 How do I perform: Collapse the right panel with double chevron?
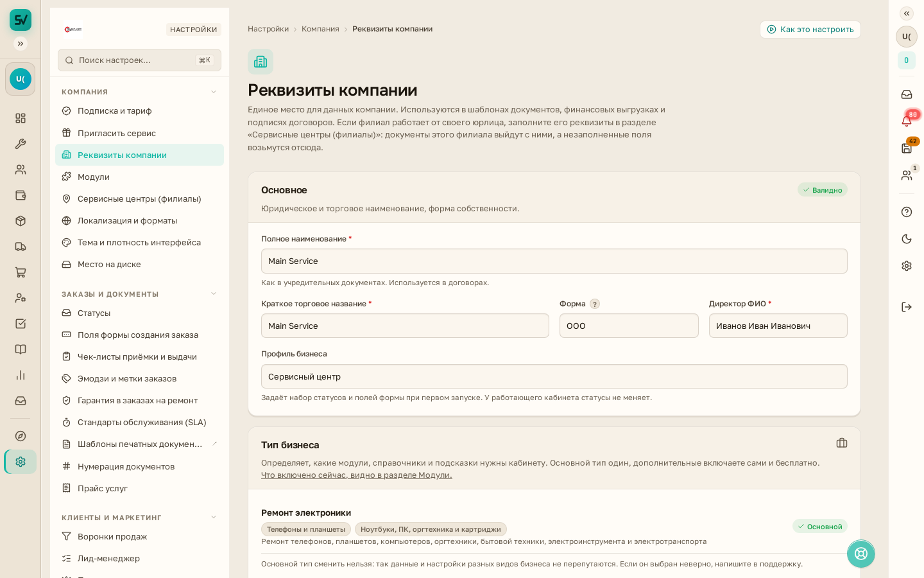coord(907,13)
